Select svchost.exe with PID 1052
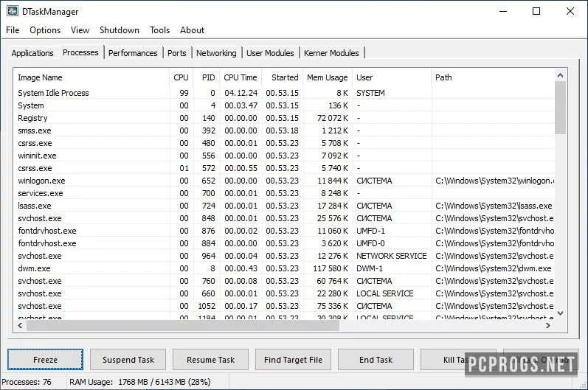Image resolution: width=588 pixels, height=390 pixels. click(284, 306)
